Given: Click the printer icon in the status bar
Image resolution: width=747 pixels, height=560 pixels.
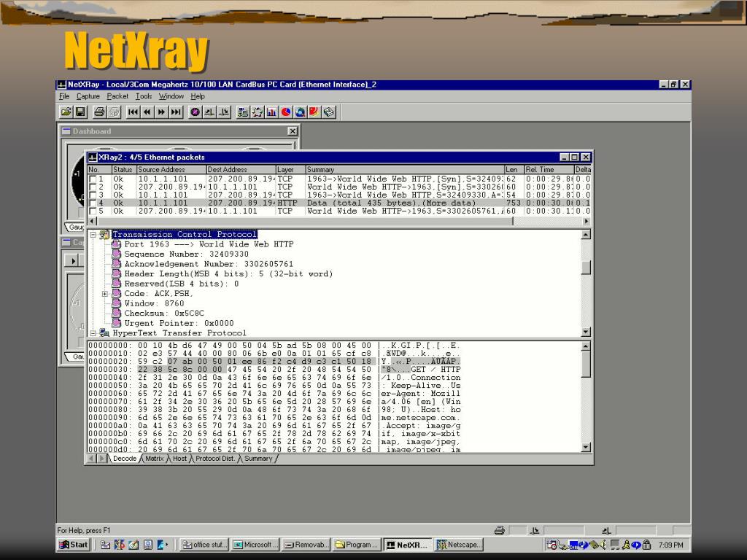Looking at the screenshot, I should click(499, 530).
